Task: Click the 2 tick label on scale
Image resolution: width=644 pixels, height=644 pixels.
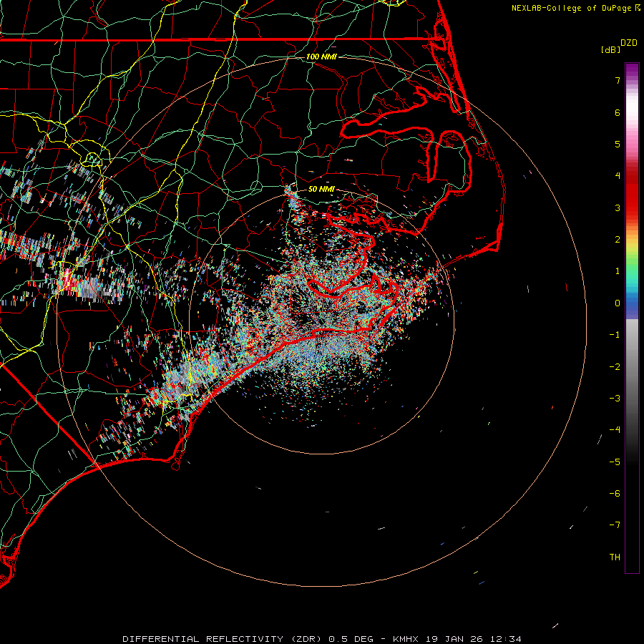Action: 617,240
